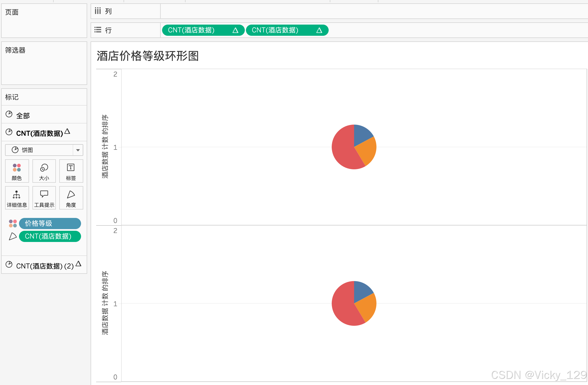Select the 全部 marks section

[x=23, y=115]
